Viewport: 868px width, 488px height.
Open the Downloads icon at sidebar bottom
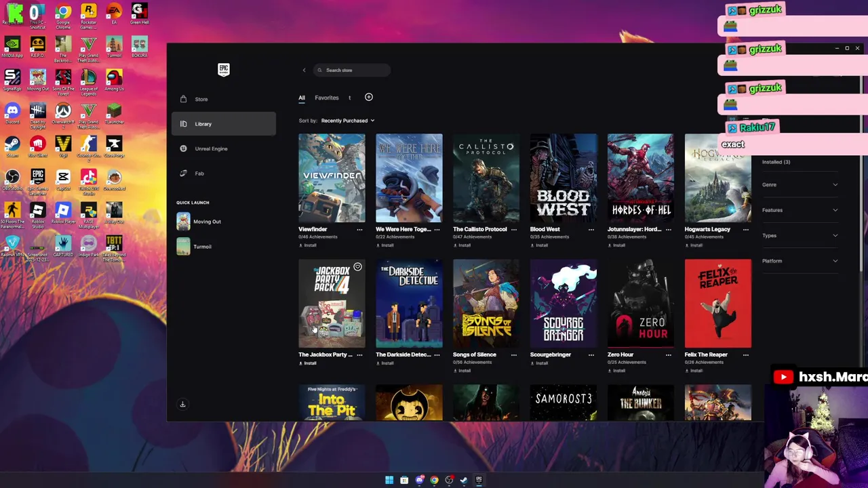click(182, 404)
